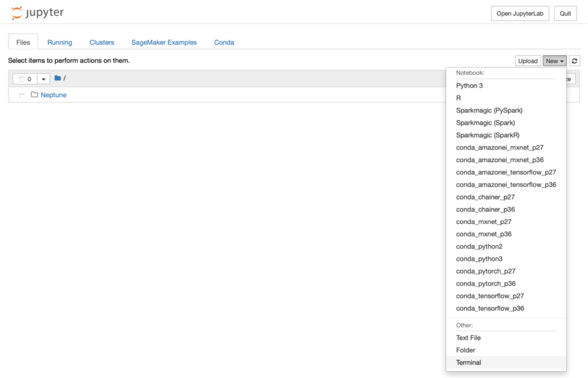Screen dimensions: 588x378
Task: Open the Conda tab
Action: 224,42
